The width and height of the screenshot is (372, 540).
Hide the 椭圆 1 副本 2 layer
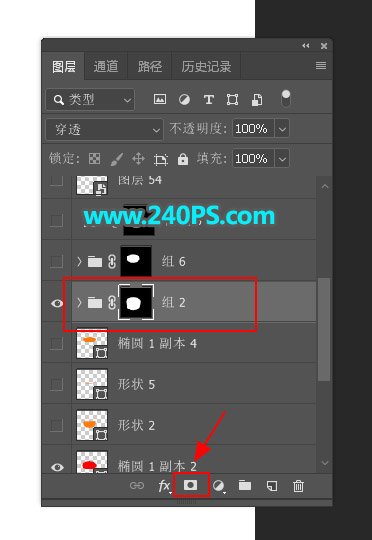57,467
